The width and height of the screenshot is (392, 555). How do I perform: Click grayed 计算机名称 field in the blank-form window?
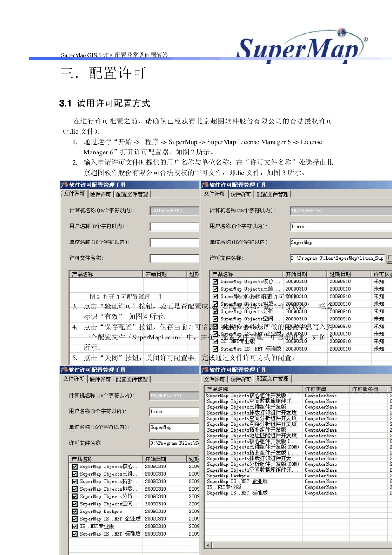click(x=175, y=211)
